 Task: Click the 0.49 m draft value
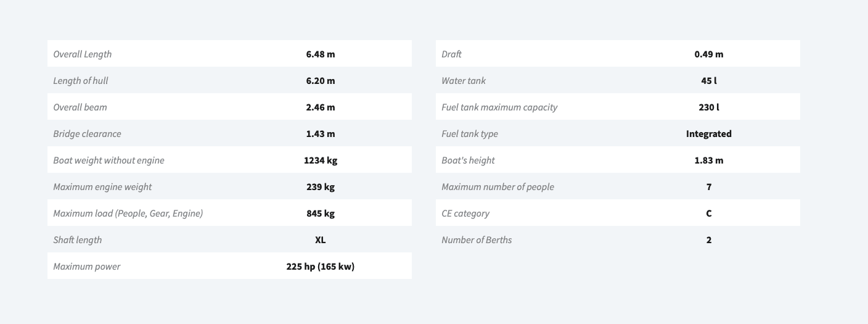[709, 54]
